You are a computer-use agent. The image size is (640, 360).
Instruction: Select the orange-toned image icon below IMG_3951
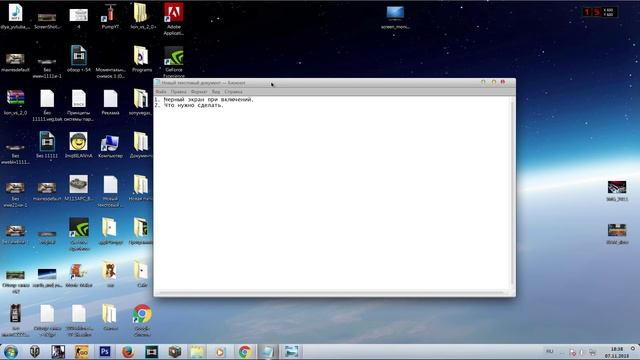tap(617, 234)
